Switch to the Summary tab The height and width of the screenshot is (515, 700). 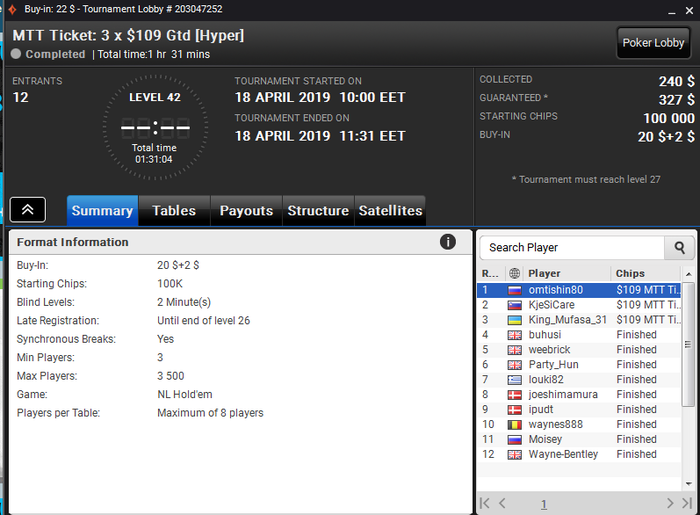tap(102, 211)
